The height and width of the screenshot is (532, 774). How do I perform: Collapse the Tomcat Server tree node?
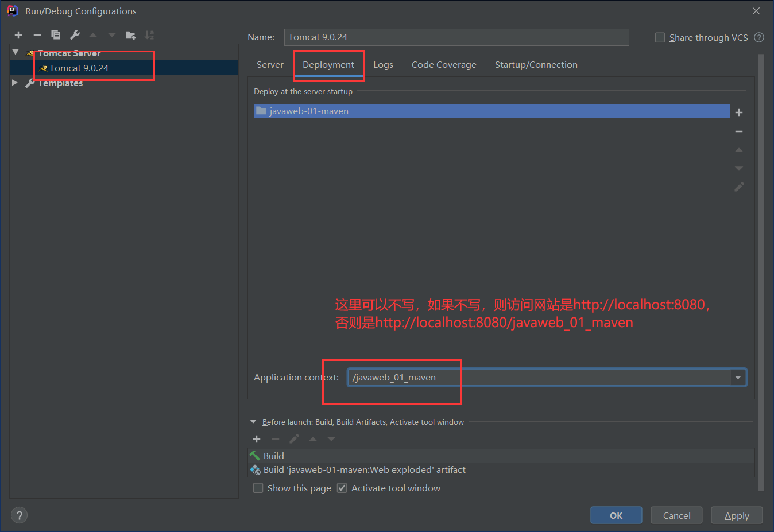[x=16, y=52]
